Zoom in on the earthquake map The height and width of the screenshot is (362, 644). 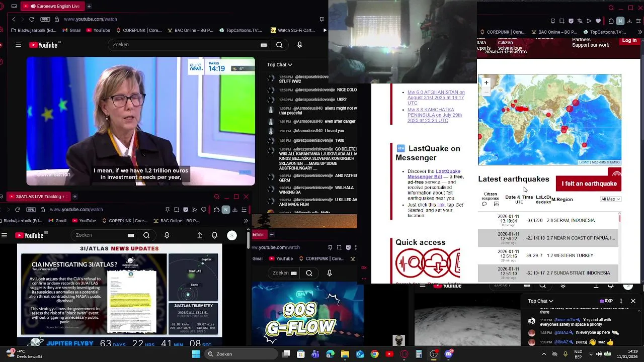point(486,82)
